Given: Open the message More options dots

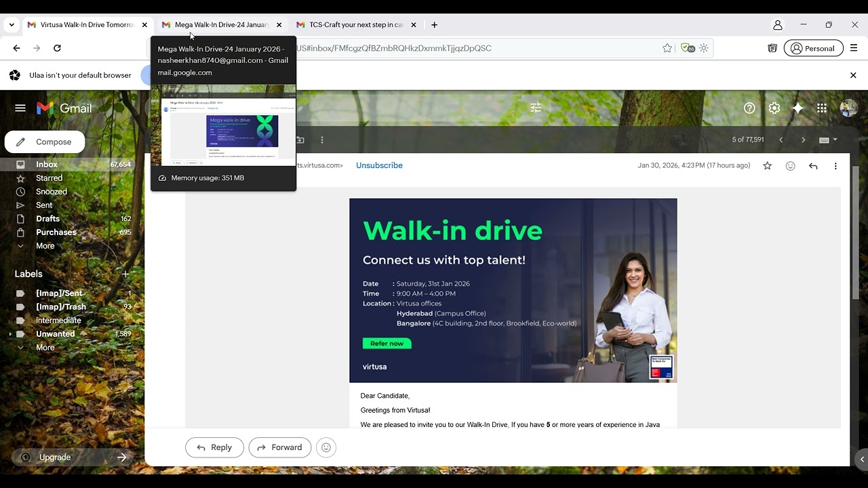Looking at the screenshot, I should 835,166.
